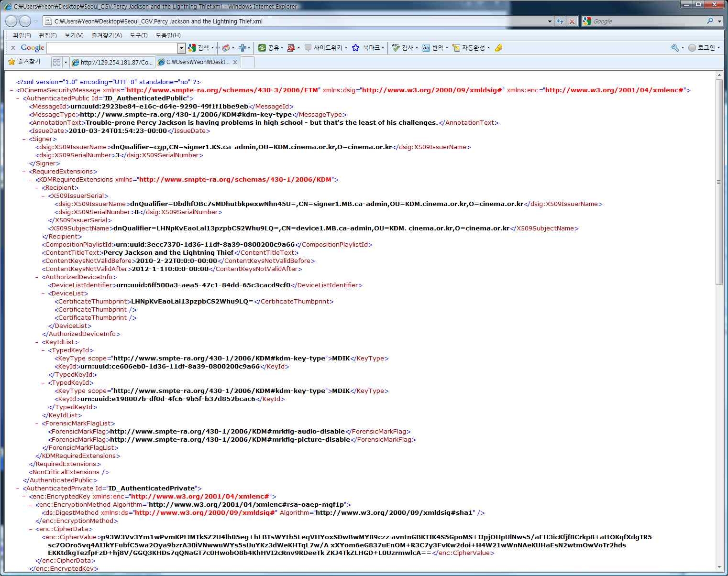
Task: Open the 즐겨찾기 favorites star button
Action: pyautogui.click(x=25, y=62)
